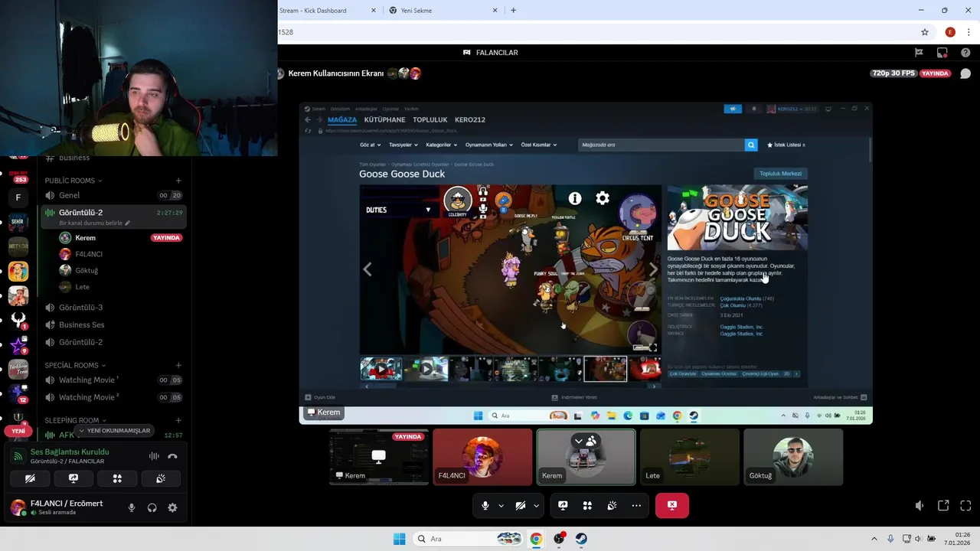Mute microphone next to F4LANCI username

coord(132,507)
